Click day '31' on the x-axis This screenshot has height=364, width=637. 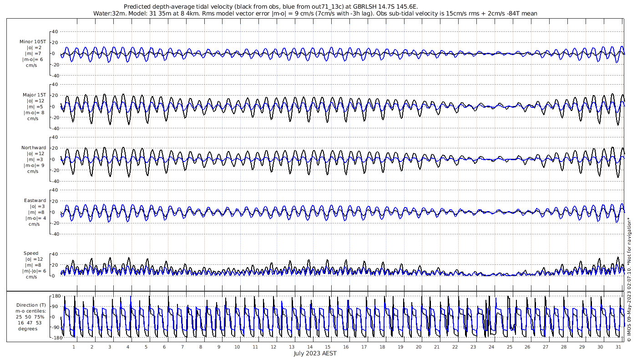coord(618,347)
